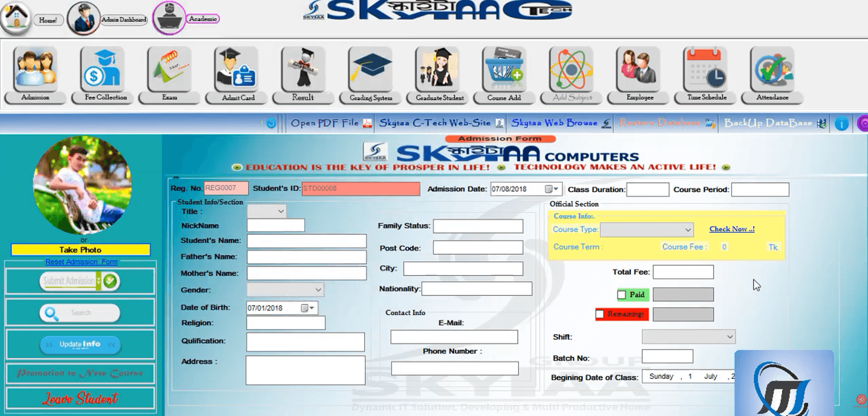Click the Submit Admission button
868x416 pixels.
(80, 281)
